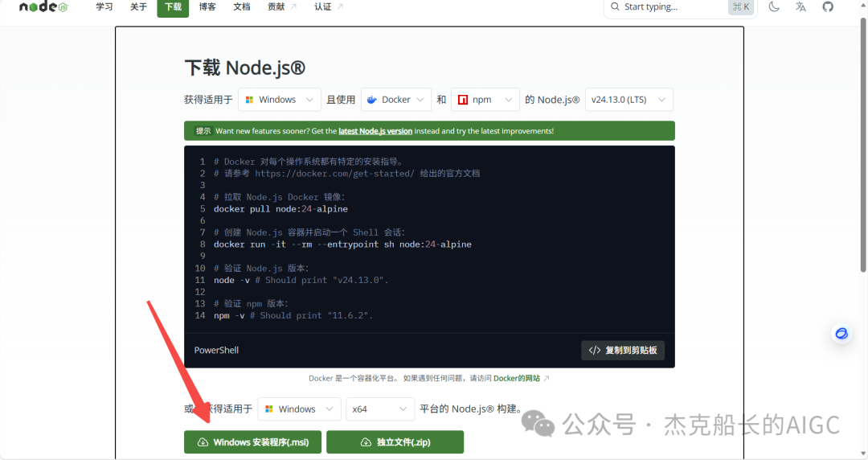Viewport: 868px width, 460px height.
Task: Click the 提示 badge in green banner
Action: [x=203, y=131]
